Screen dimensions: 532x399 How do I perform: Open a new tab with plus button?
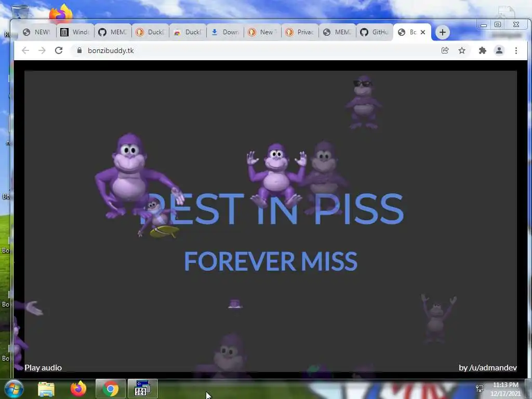coord(443,32)
